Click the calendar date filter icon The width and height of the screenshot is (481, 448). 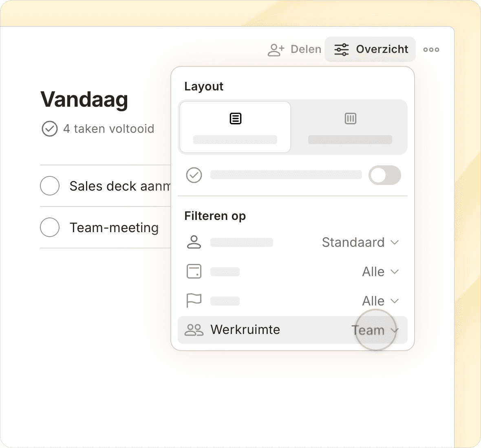(x=194, y=272)
